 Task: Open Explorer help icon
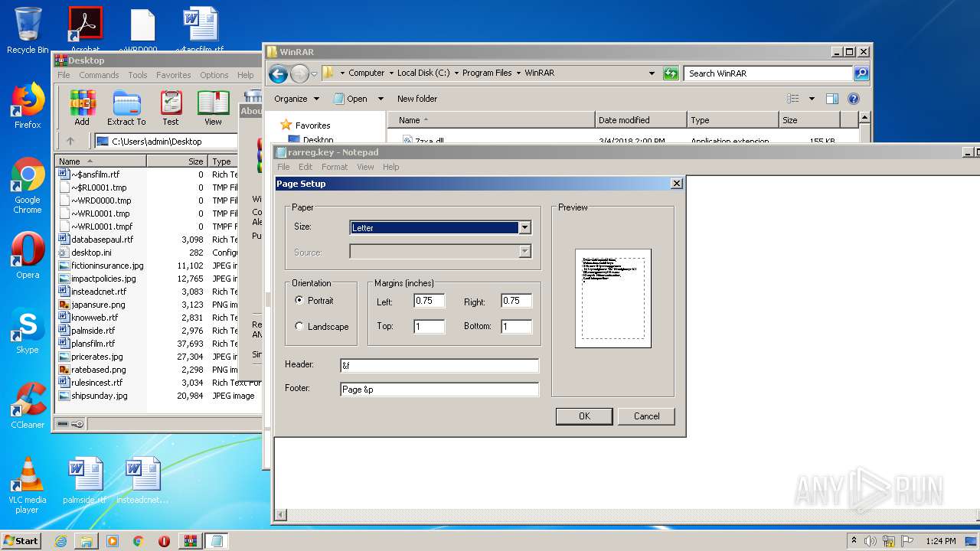click(854, 99)
